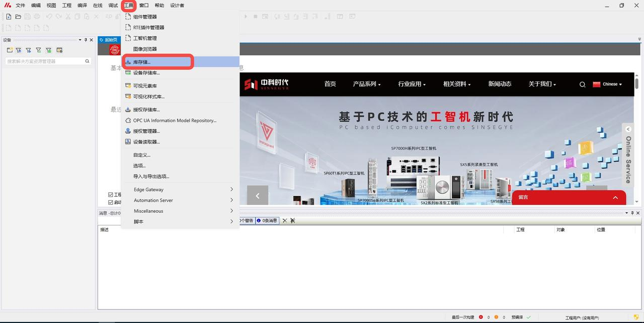The image size is (644, 323).
Task: Click the Open Project folder icon
Action: (x=18, y=17)
